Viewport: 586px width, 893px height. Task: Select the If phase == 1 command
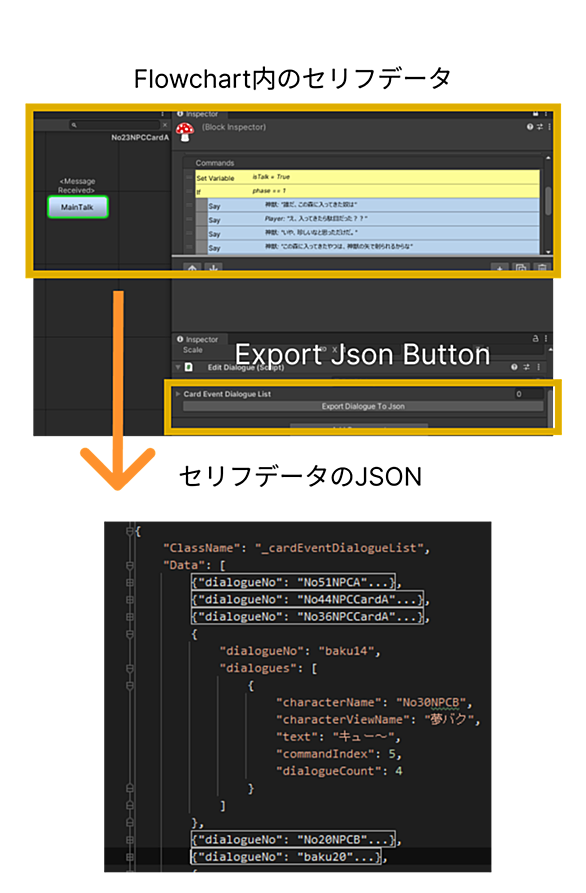pyautogui.click(x=367, y=191)
